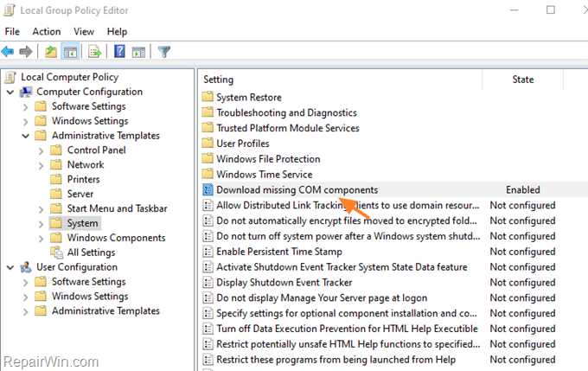Collapse the User Configuration node

[x=10, y=267]
